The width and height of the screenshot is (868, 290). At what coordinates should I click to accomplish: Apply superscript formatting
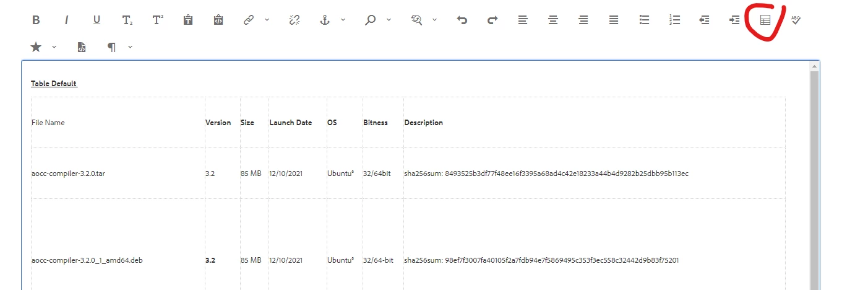click(x=158, y=20)
